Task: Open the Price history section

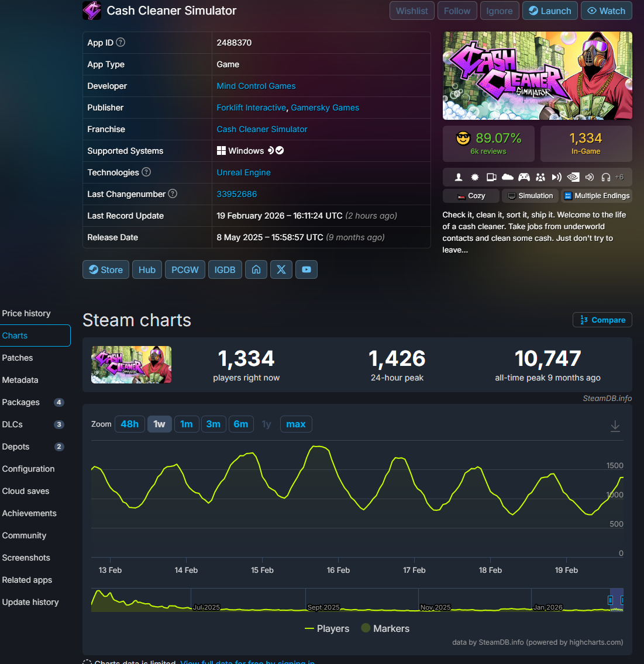Action: 26,313
